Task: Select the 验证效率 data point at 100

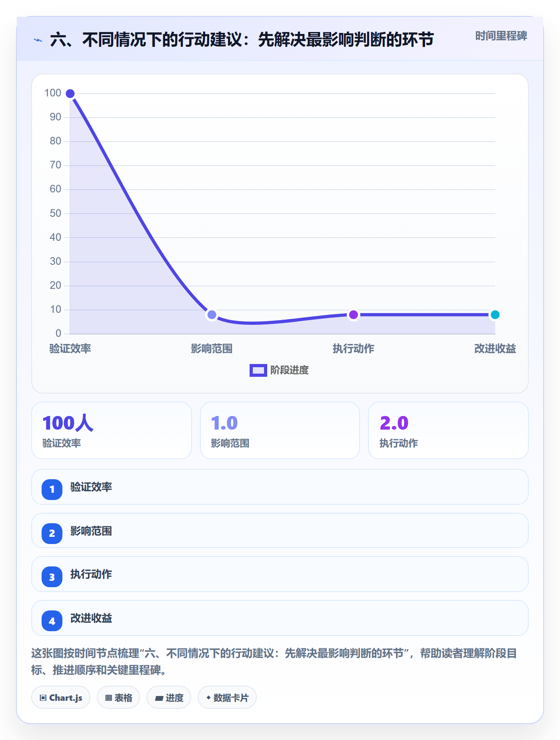Action: (x=70, y=94)
